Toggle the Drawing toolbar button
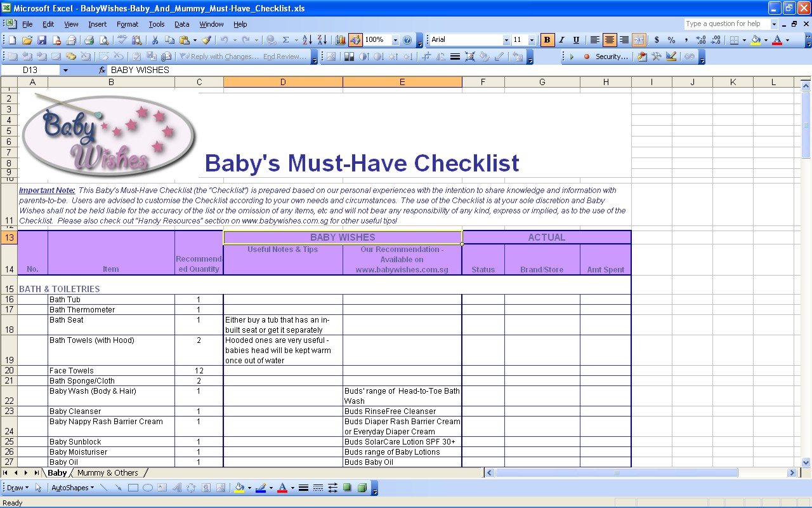Image resolution: width=812 pixels, height=508 pixels. [355, 40]
